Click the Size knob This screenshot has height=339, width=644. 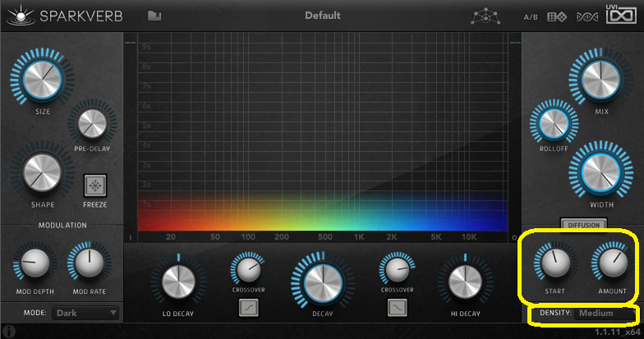coord(41,80)
